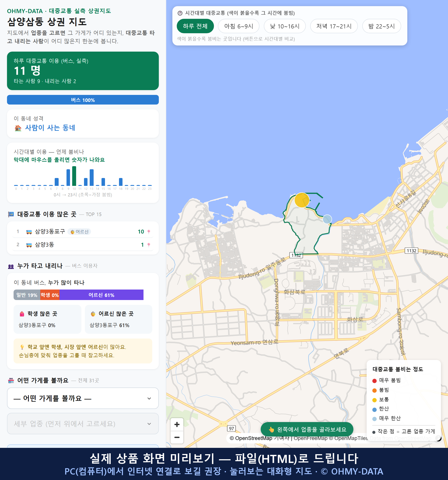Select the 삼양3동포구 row in TOP list
Screen dimensions: 448x480
83,232
